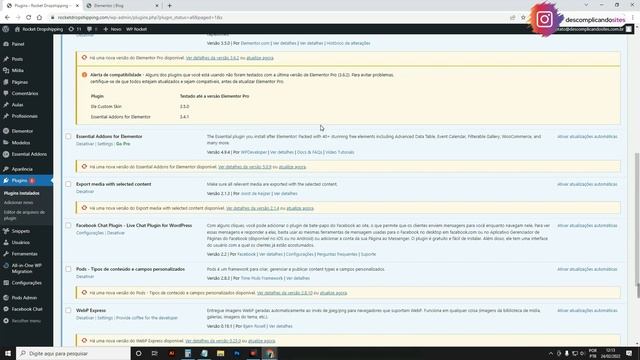Click the browser back arrow

pos(7,18)
